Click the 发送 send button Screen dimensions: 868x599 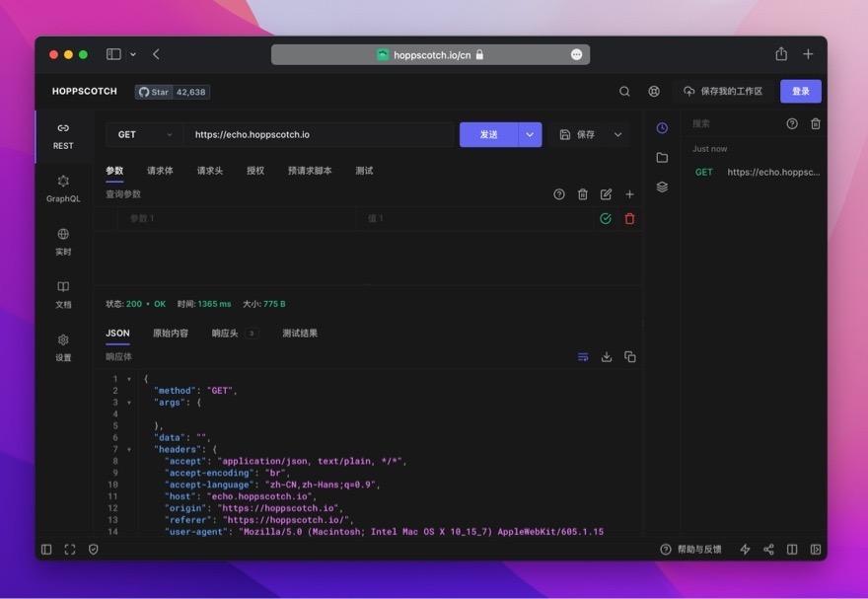pyautogui.click(x=489, y=134)
